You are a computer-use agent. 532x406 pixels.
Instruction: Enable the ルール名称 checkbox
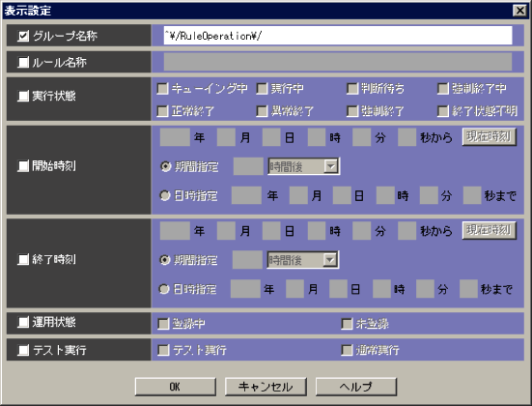[x=23, y=62]
